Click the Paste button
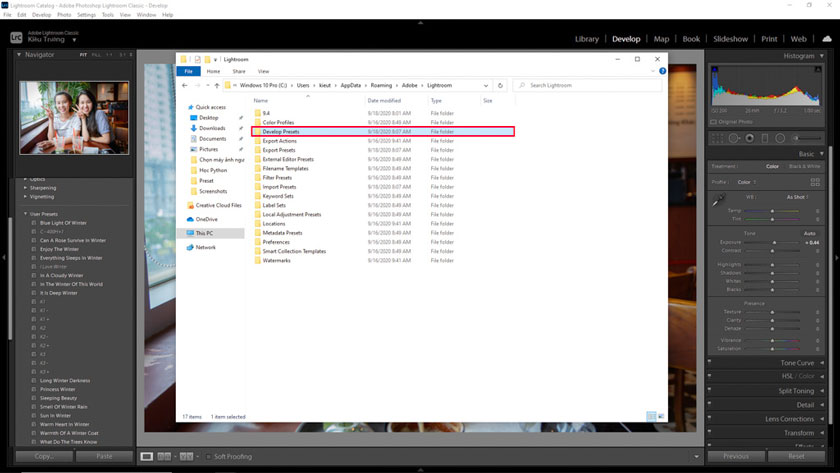 (104, 456)
